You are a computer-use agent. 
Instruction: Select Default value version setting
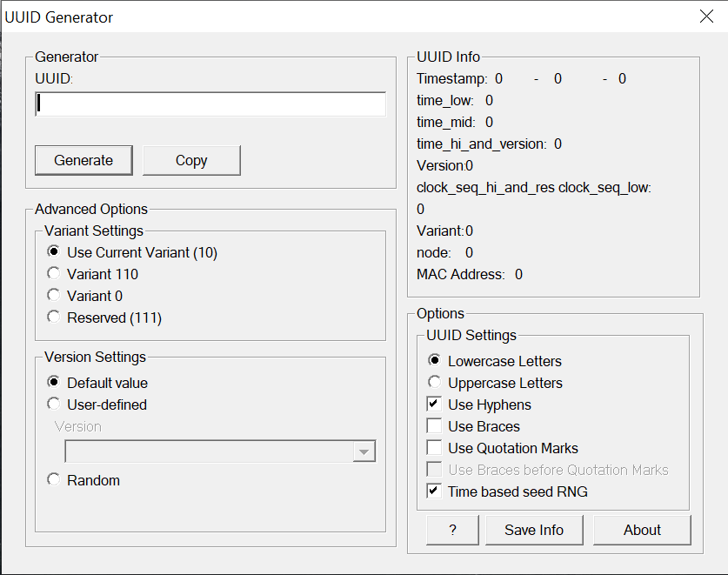[54, 383]
